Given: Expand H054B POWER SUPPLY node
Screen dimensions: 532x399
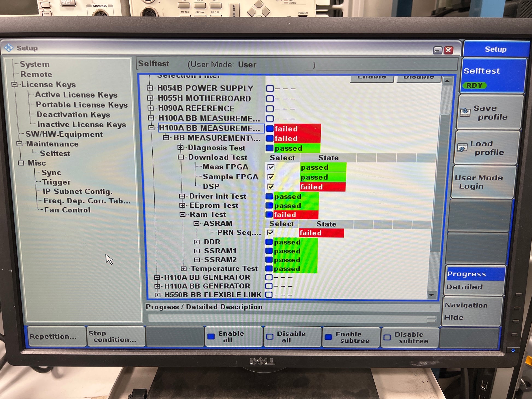Looking at the screenshot, I should click(150, 88).
